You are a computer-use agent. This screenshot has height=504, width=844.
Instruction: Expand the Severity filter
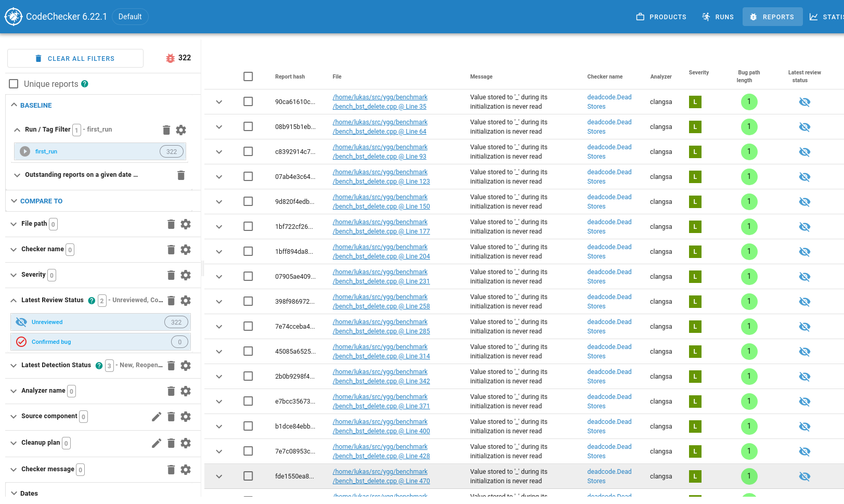point(14,275)
